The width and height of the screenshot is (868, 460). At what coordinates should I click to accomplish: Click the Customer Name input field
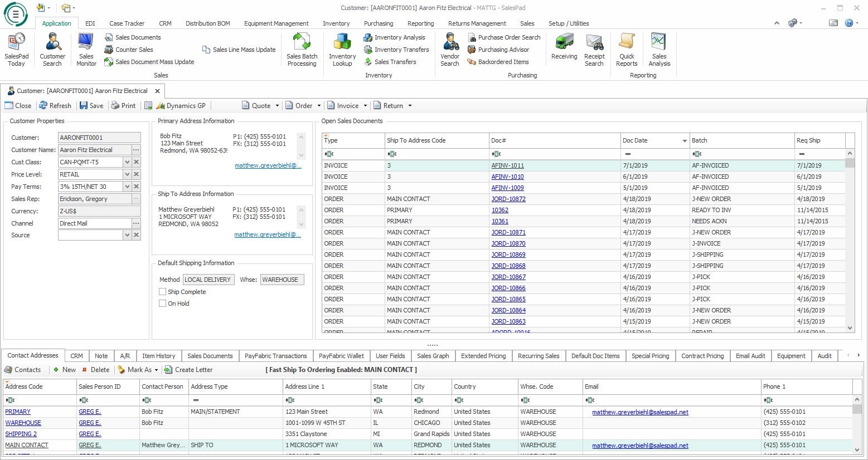click(94, 150)
